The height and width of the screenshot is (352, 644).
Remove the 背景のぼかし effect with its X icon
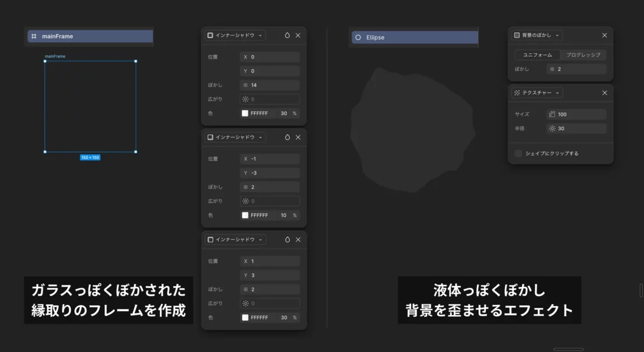(604, 35)
